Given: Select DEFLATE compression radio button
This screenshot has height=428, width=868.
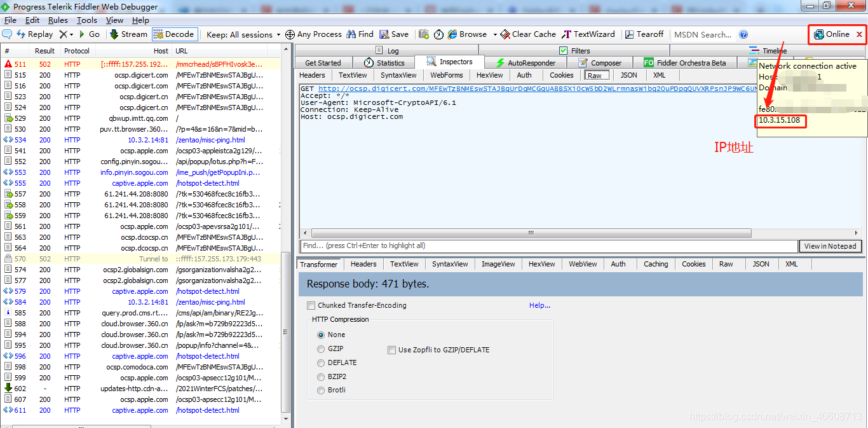Looking at the screenshot, I should pos(321,362).
